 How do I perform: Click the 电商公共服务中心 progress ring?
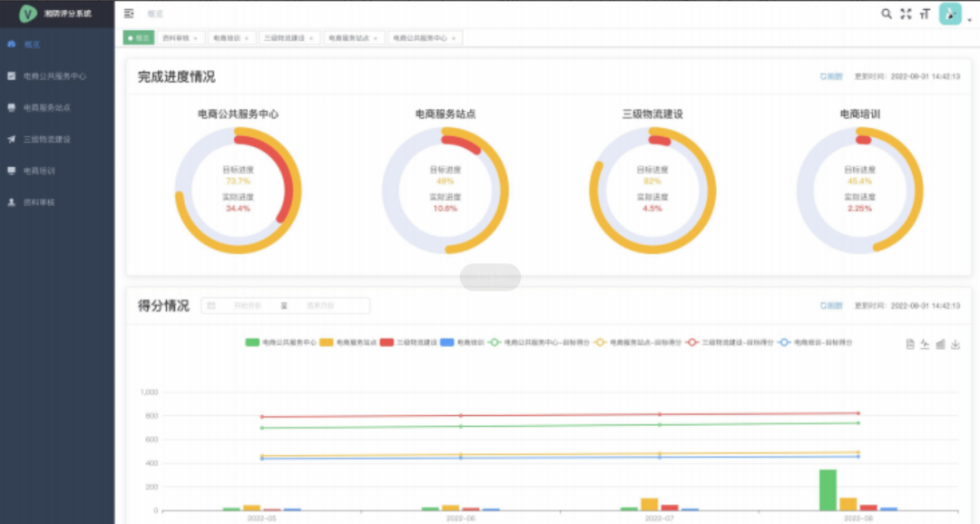coord(238,191)
